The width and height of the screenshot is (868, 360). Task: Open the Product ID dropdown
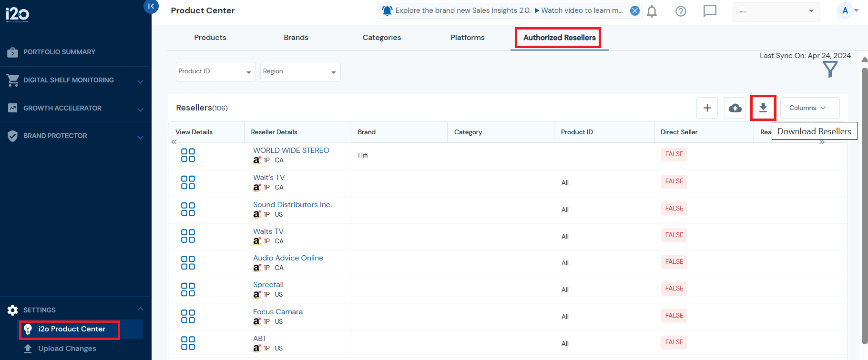click(215, 71)
